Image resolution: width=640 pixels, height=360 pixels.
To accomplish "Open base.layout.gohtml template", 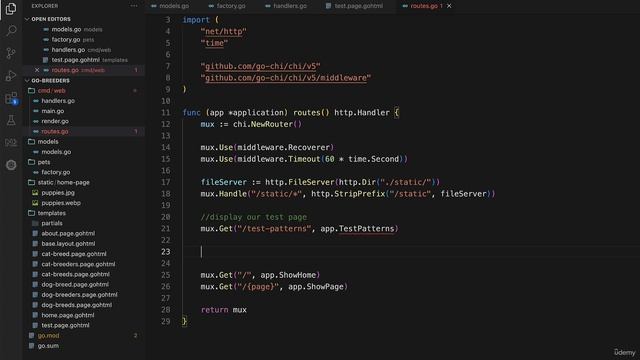I will click(68, 244).
